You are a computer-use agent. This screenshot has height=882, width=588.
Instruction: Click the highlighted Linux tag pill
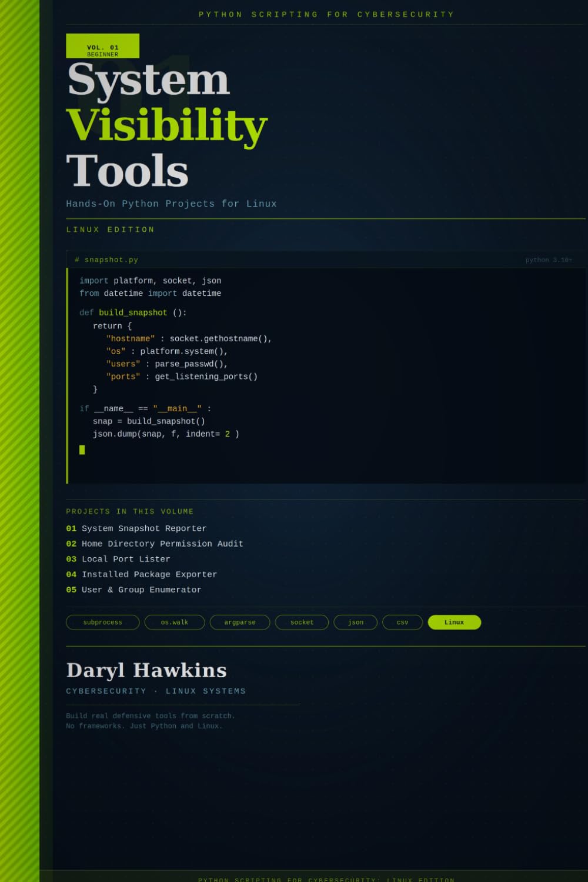pyautogui.click(x=454, y=622)
